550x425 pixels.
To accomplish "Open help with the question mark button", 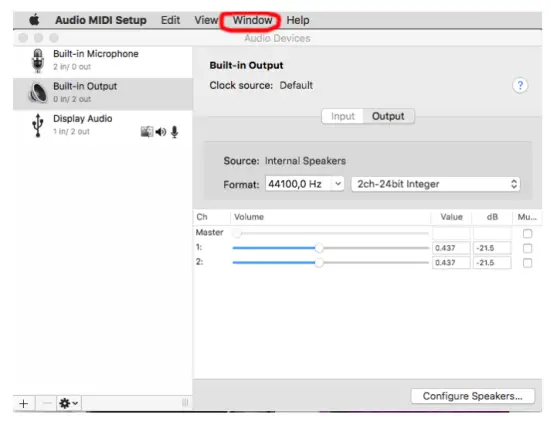I will 520,85.
